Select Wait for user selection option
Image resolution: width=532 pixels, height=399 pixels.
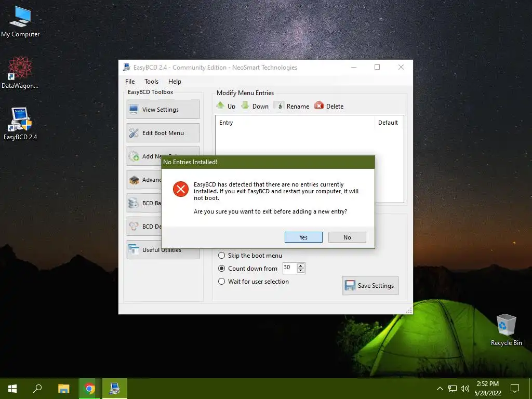[x=254, y=281]
